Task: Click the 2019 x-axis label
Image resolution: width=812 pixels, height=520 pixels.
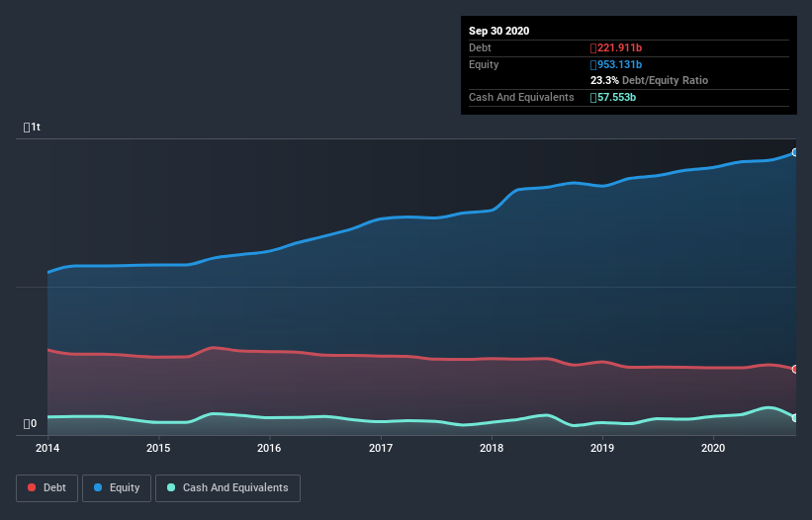Action: pos(602,448)
